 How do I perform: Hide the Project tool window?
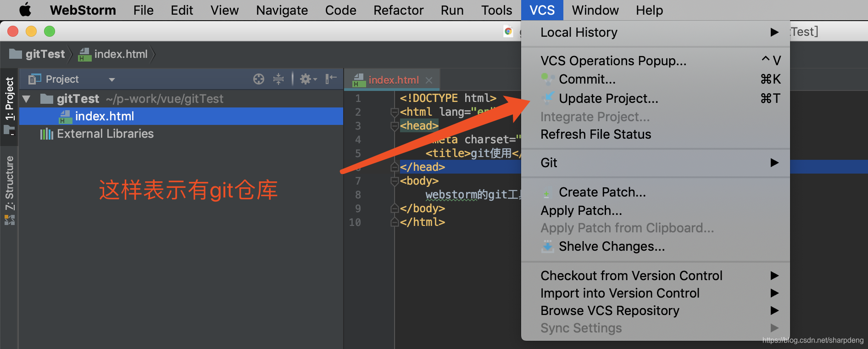pos(331,79)
